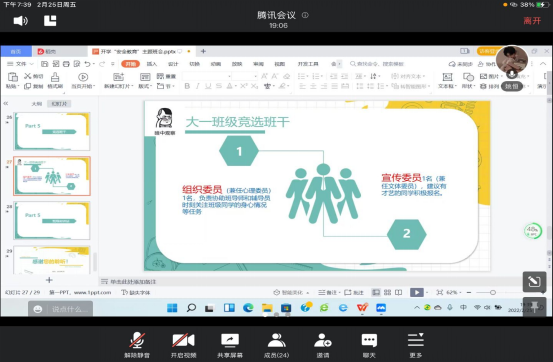Open the emoji picker beside chat input
The image size is (553, 362).
[38, 309]
